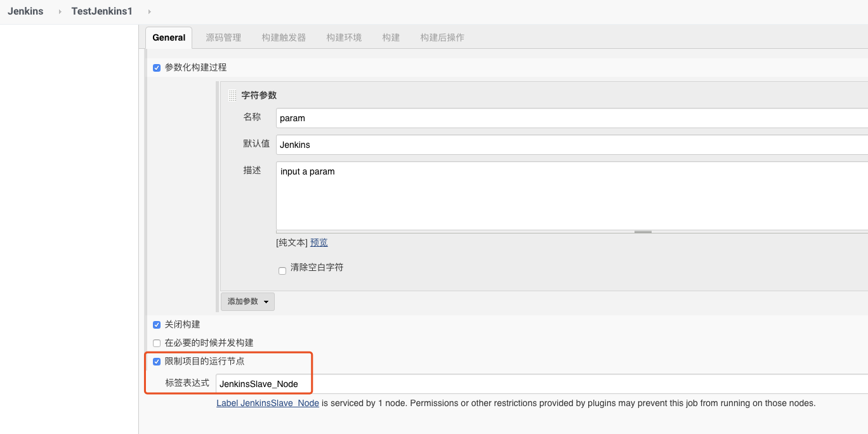Image resolution: width=868 pixels, height=434 pixels.
Task: Select the 字符参数 section heading
Action: point(259,95)
